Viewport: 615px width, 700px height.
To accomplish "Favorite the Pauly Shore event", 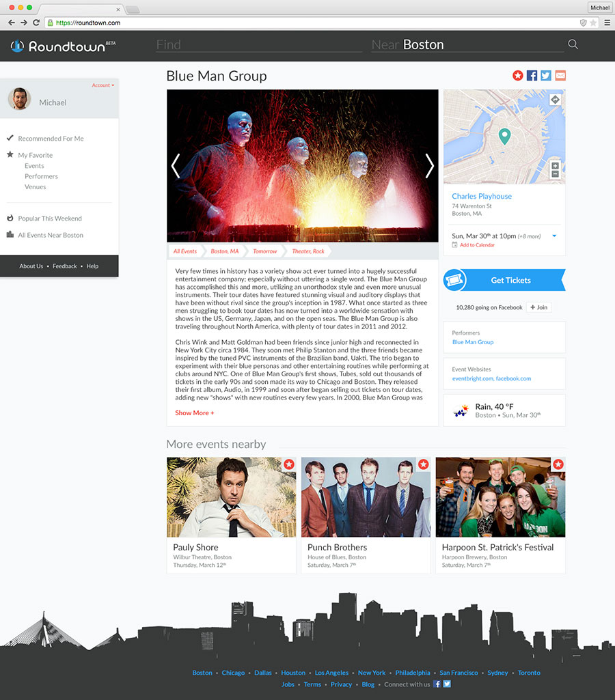I will (289, 464).
